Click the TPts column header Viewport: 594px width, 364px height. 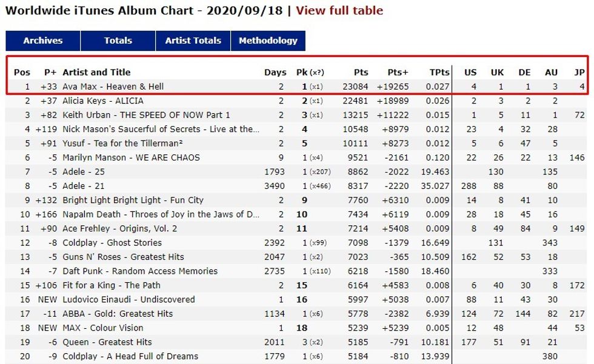438,72
